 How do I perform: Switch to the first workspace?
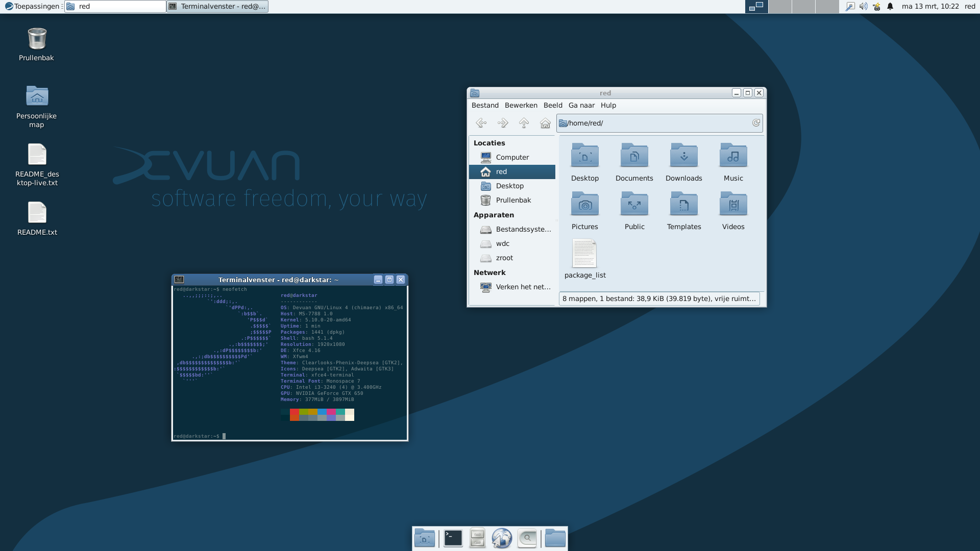(756, 6)
